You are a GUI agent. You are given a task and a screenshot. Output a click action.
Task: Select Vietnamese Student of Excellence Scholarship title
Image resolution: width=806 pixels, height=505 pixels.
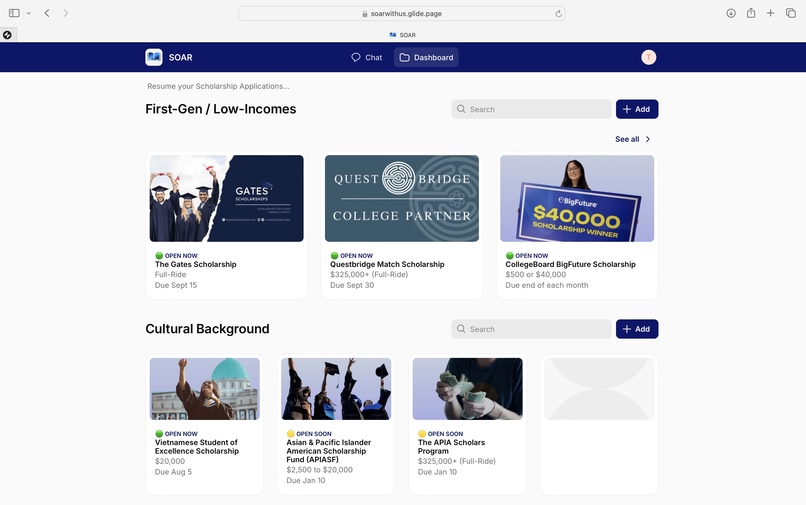pyautogui.click(x=197, y=447)
